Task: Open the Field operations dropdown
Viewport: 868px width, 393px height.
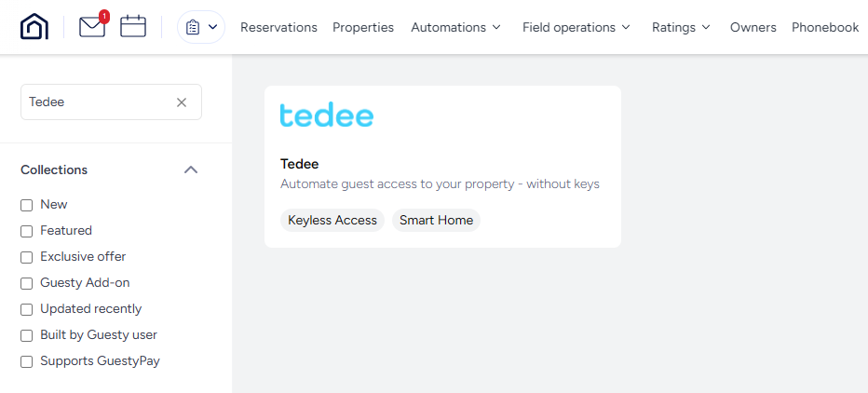Action: [x=576, y=27]
